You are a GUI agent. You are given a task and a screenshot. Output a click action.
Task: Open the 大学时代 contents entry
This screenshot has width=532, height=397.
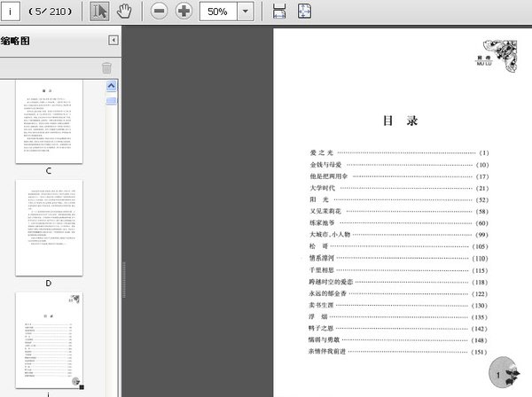[325, 188]
